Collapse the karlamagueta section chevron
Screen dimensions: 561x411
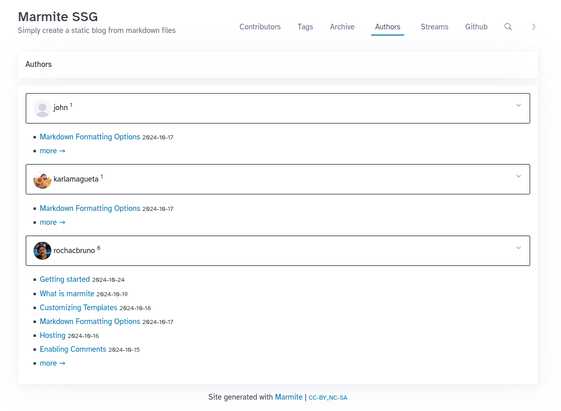[518, 176]
